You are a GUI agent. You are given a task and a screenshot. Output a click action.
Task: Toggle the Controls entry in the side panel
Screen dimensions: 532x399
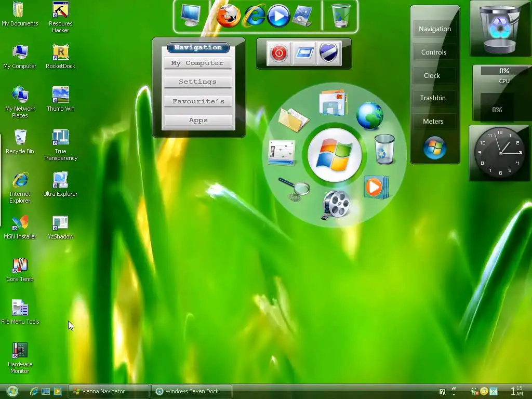tap(434, 52)
